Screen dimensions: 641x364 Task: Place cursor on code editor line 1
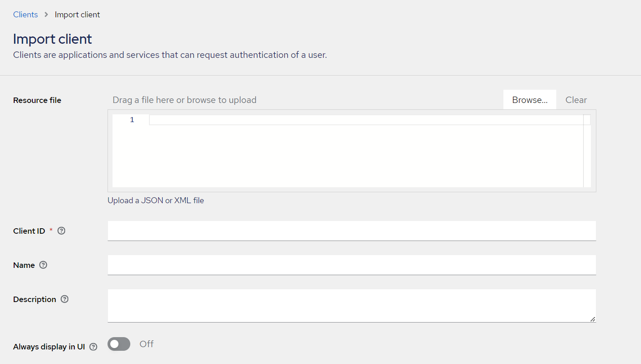click(364, 120)
